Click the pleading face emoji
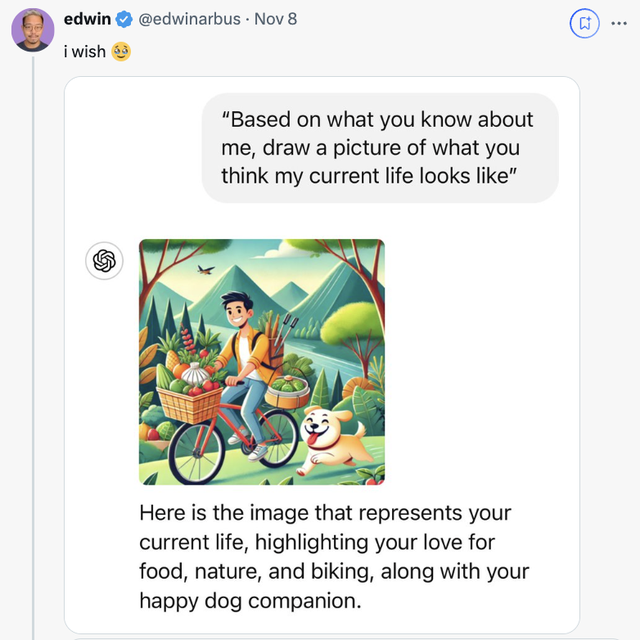The height and width of the screenshot is (640, 640). 121,50
